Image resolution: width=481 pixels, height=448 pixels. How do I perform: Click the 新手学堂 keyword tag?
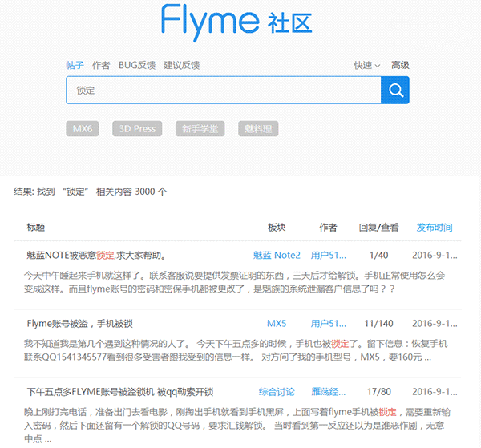200,128
